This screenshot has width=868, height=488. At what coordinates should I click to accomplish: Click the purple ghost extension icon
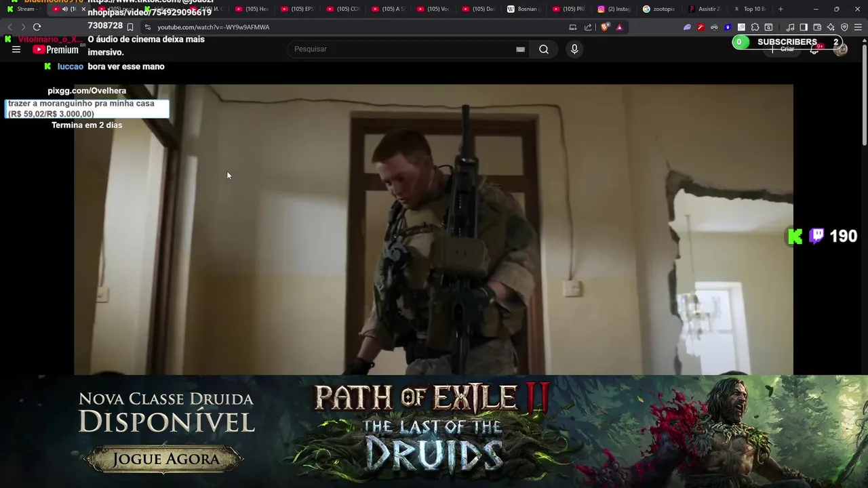pos(687,27)
